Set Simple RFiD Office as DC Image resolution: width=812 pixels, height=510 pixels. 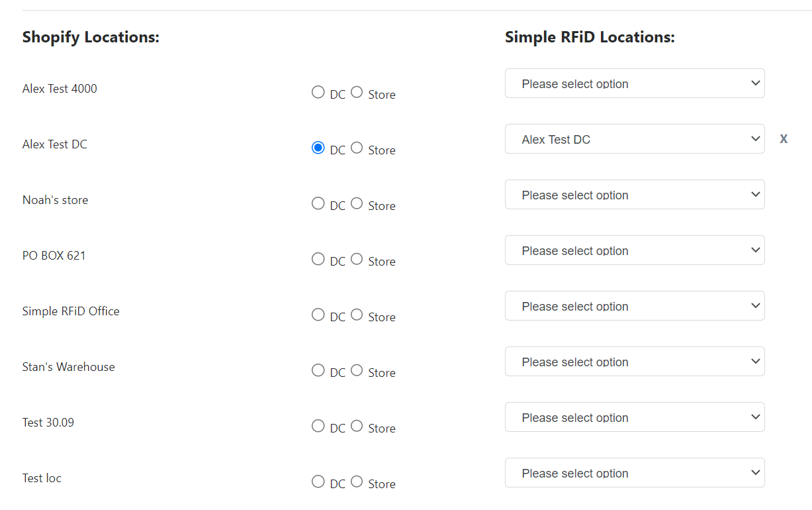tap(318, 315)
